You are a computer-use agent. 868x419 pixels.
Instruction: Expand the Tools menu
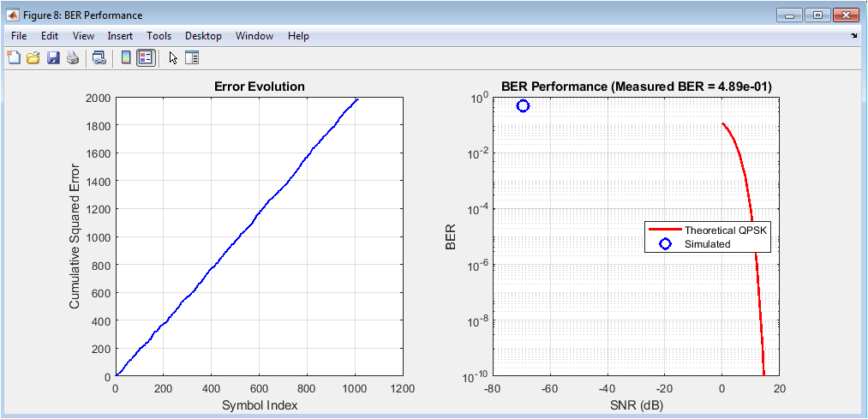[159, 36]
